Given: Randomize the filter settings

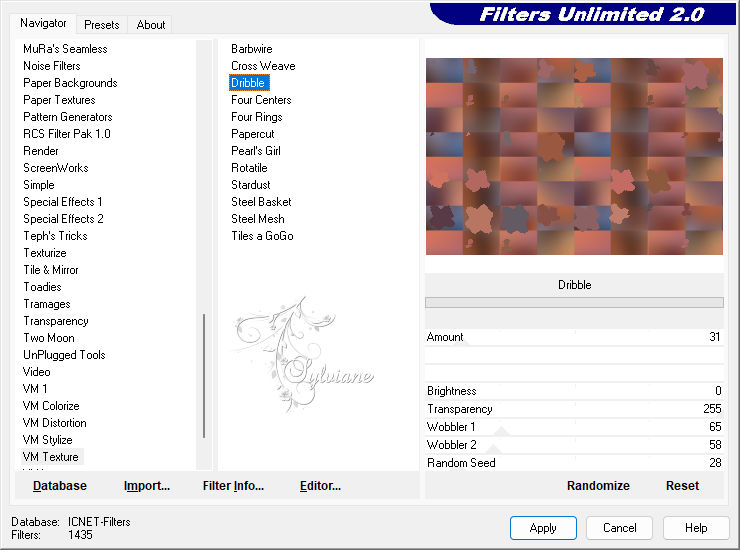Looking at the screenshot, I should click(x=598, y=486).
